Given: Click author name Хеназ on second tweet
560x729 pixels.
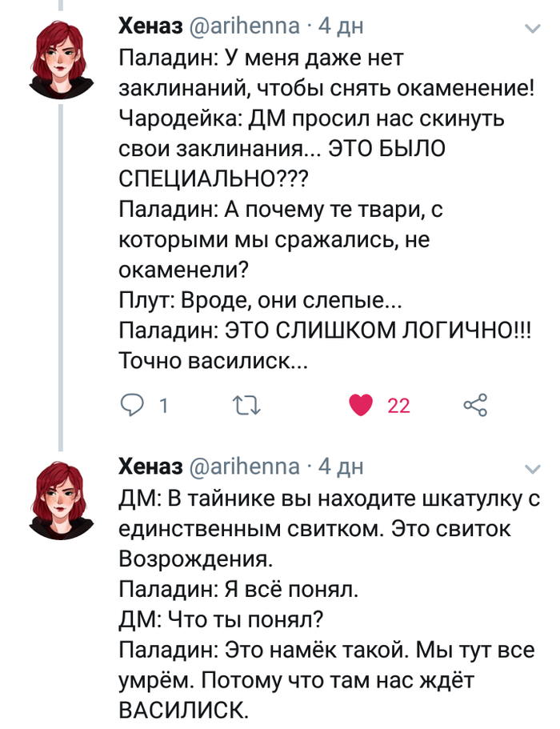Looking at the screenshot, I should (x=151, y=466).
